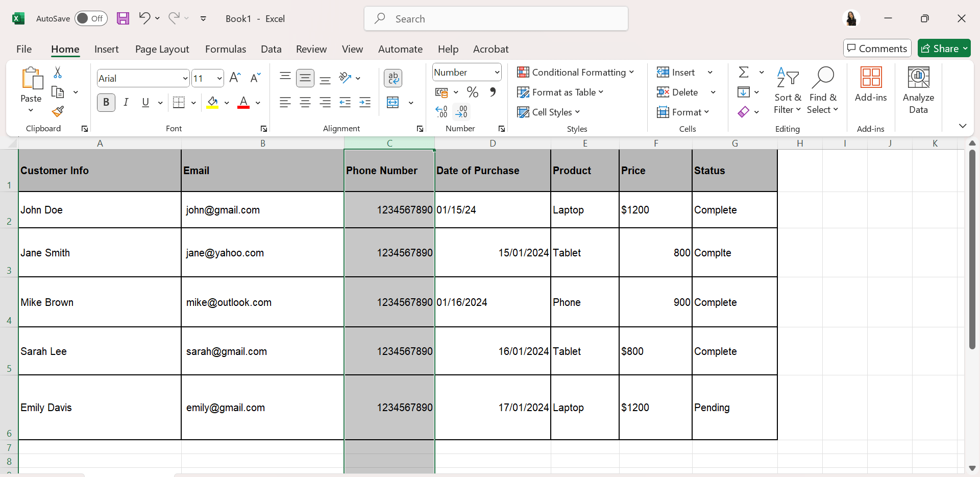
Task: Expand the Conditional Formatting menu
Action: click(x=575, y=73)
